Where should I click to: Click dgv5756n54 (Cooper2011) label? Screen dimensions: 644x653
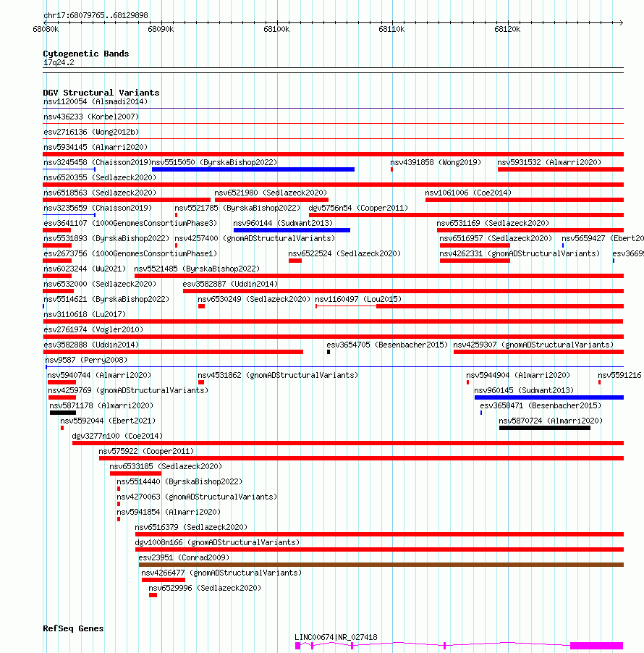click(358, 208)
